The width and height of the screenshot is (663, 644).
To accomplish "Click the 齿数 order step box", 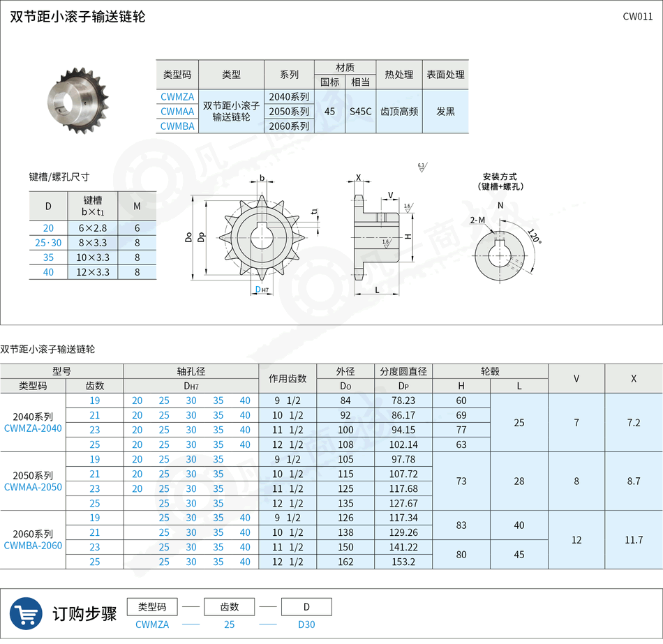I will (229, 607).
